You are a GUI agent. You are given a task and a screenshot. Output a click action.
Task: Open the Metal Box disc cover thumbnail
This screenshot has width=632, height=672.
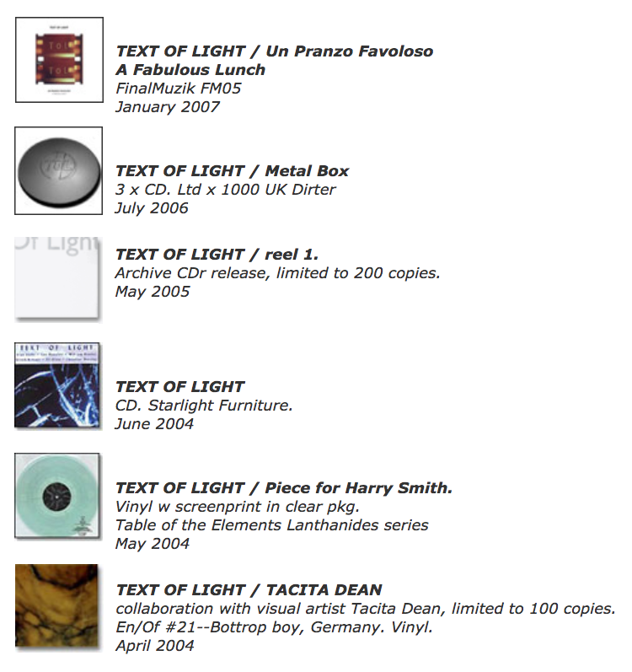[59, 170]
